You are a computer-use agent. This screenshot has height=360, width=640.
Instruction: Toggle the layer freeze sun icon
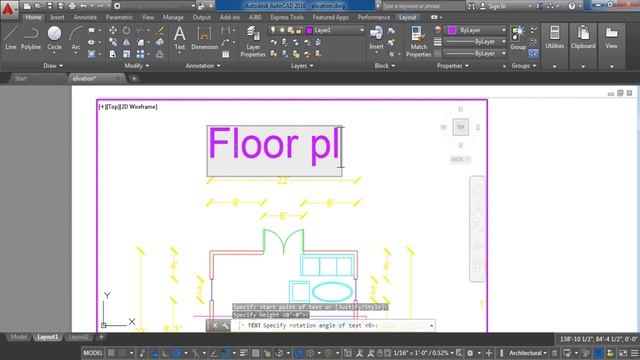282,30
